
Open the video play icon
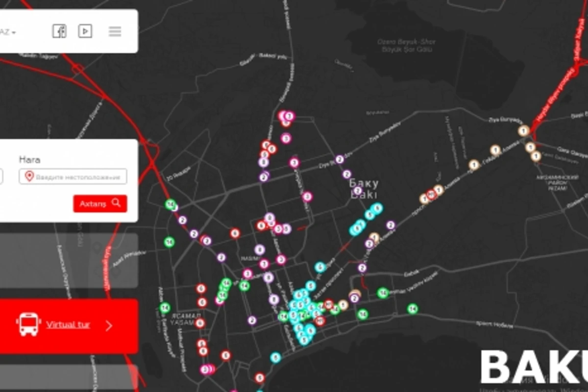pyautogui.click(x=85, y=31)
